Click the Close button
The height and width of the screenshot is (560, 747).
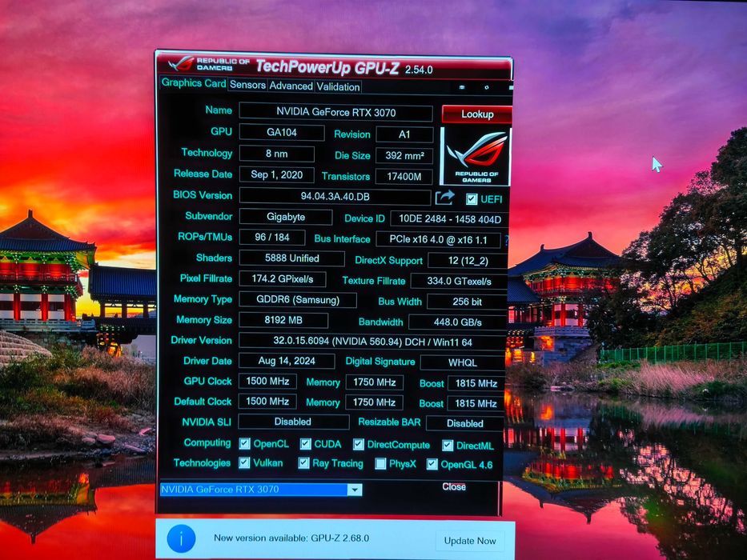(x=453, y=486)
